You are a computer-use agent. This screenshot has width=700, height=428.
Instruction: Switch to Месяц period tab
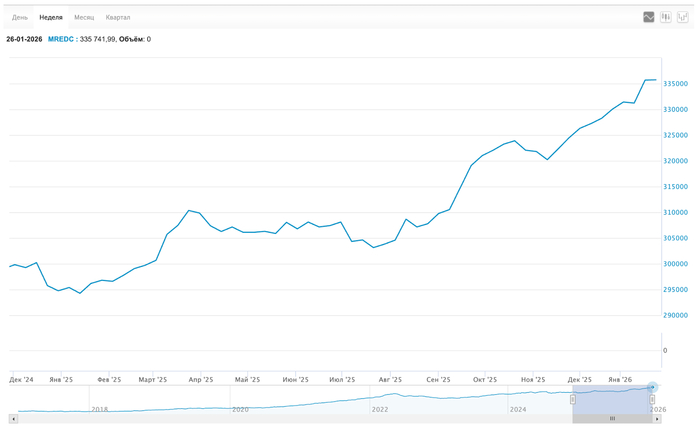pos(84,18)
